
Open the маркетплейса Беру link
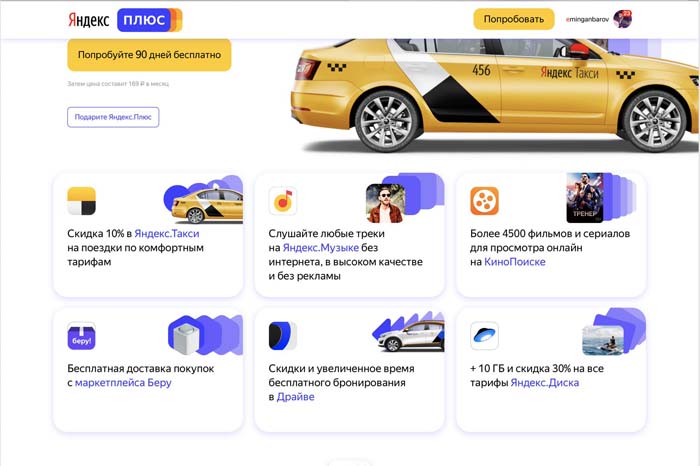coord(123,383)
